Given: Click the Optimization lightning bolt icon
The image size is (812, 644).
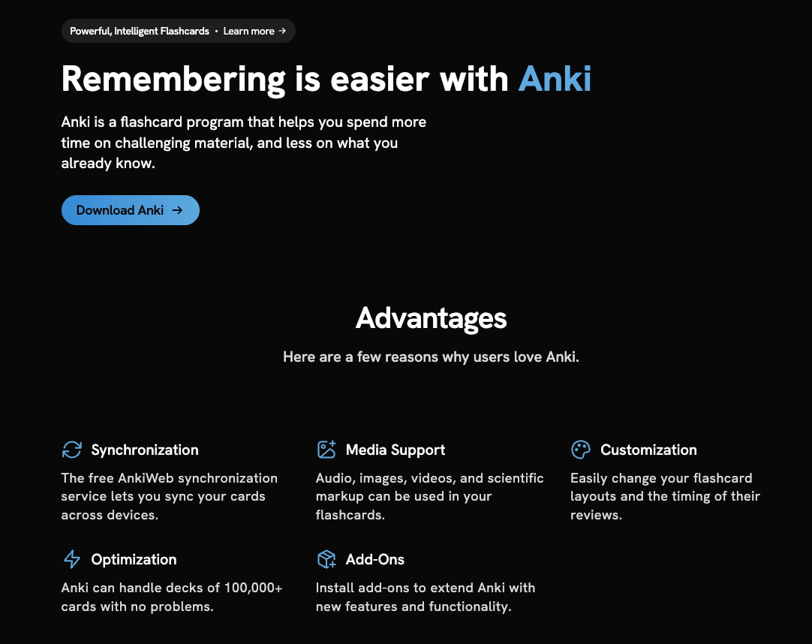Looking at the screenshot, I should pos(71,559).
